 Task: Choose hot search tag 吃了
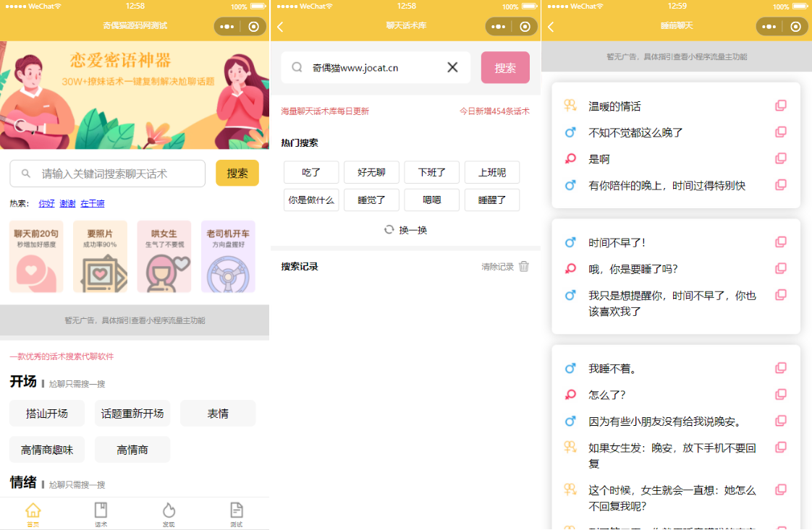pyautogui.click(x=311, y=172)
